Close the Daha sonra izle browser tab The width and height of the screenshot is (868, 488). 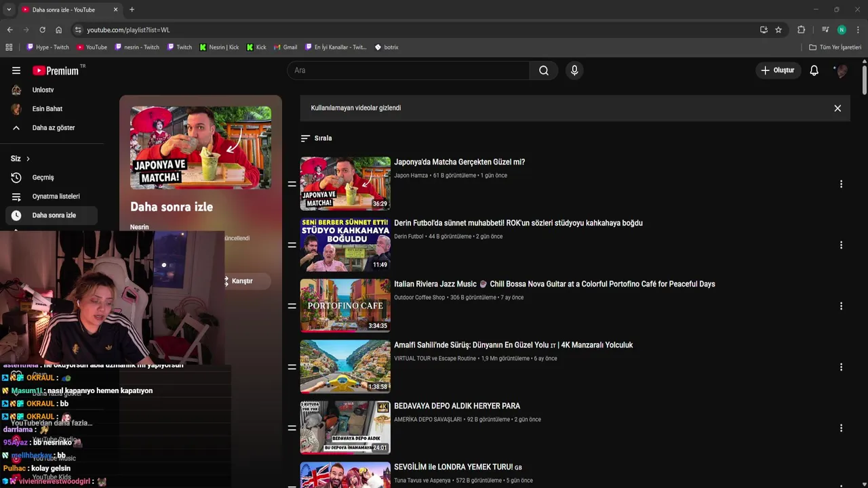pyautogui.click(x=115, y=9)
